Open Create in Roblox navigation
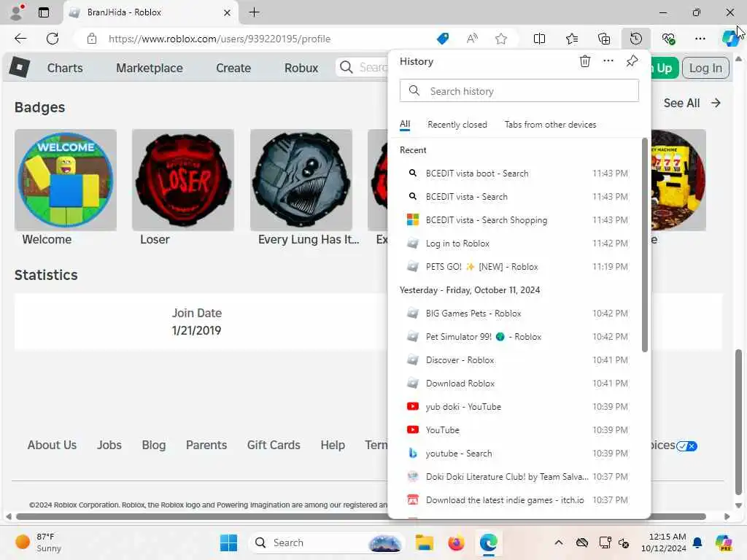This screenshot has height=560, width=747. coord(233,68)
